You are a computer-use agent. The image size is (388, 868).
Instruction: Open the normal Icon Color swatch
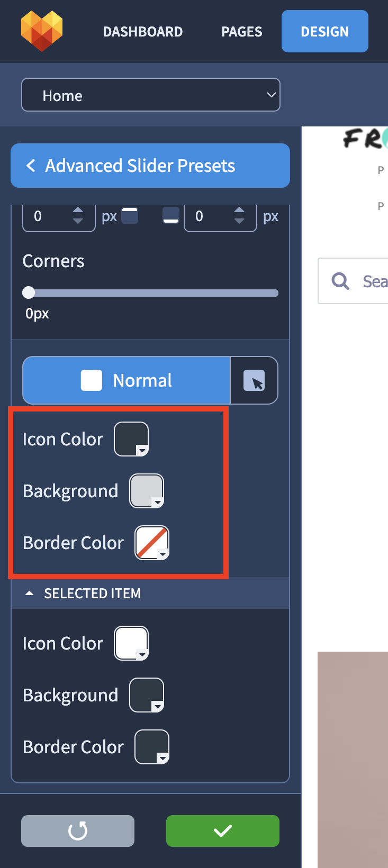[x=131, y=438]
